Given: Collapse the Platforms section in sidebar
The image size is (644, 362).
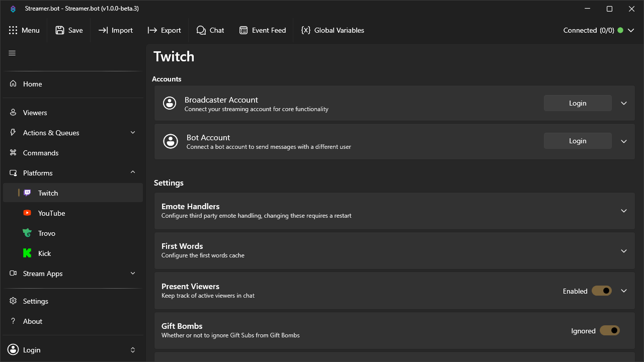Looking at the screenshot, I should [x=132, y=172].
